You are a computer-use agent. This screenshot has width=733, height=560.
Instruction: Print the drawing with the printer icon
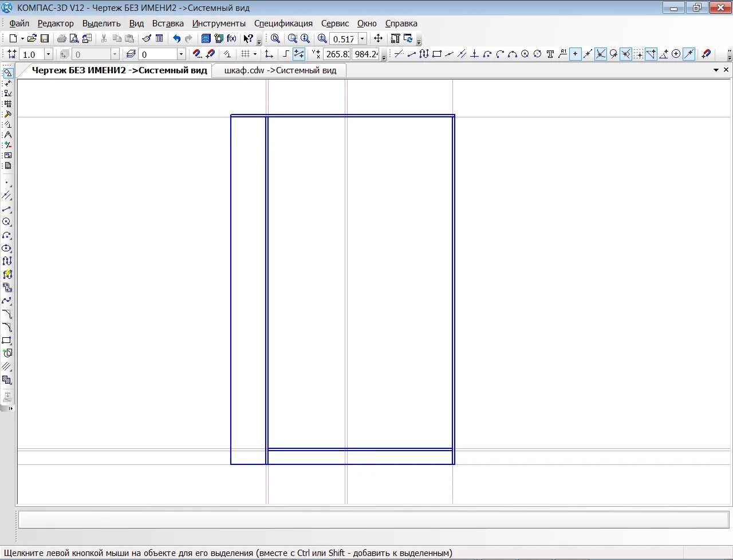61,38
